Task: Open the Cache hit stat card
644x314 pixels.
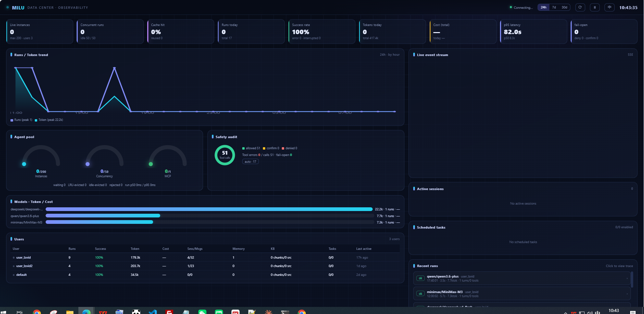Action: coord(181,31)
